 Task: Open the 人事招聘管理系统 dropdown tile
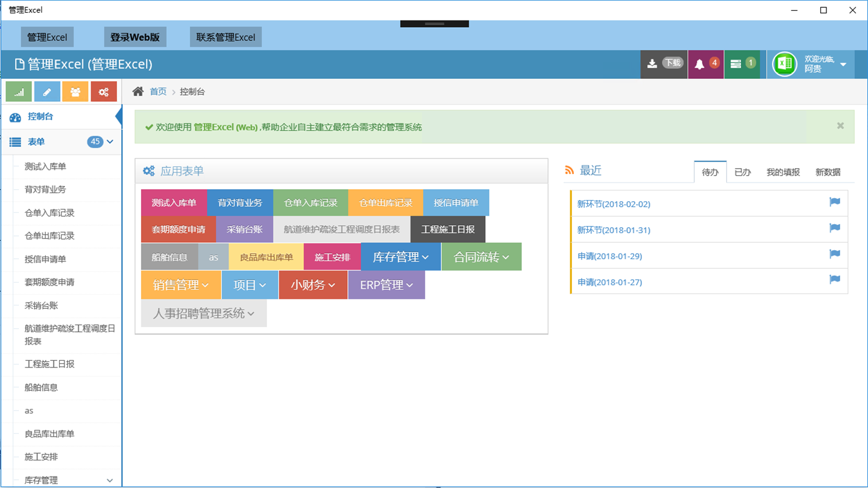pyautogui.click(x=204, y=313)
